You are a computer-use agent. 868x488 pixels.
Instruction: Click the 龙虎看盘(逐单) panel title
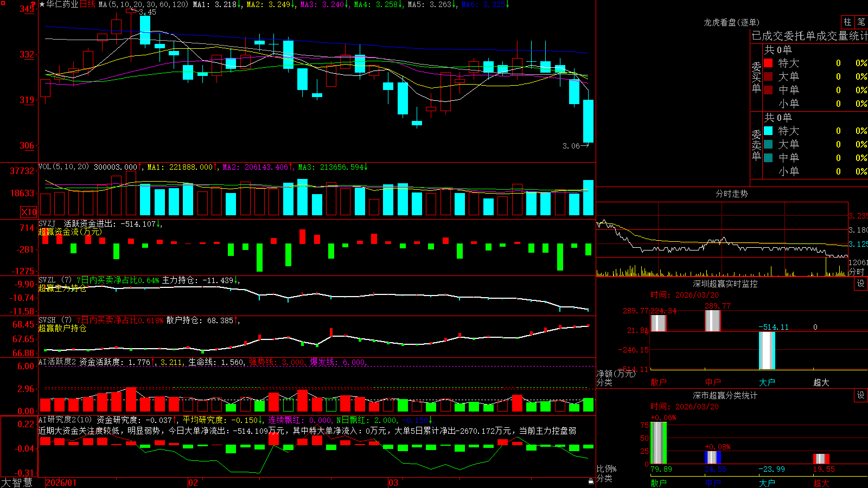click(731, 22)
